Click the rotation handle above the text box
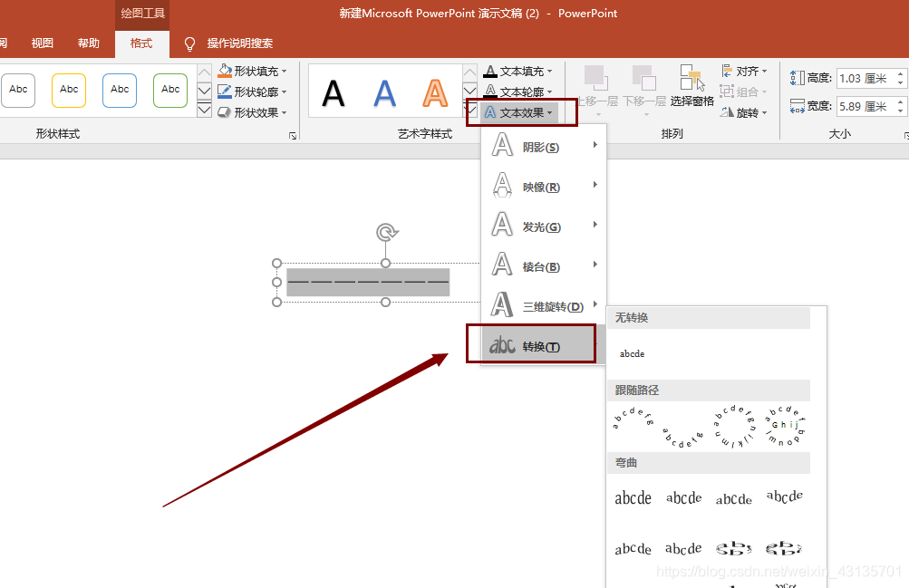Screen dimensions: 909x588 tap(386, 232)
